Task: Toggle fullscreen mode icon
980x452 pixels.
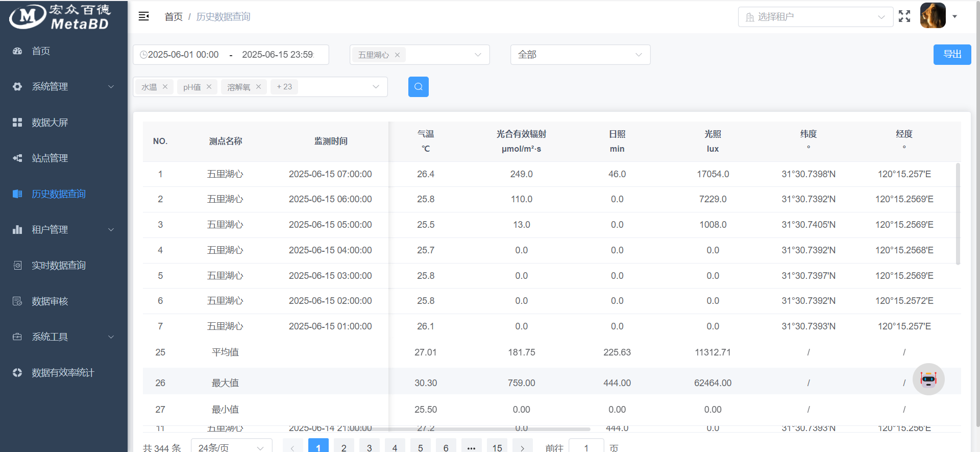Action: tap(904, 16)
